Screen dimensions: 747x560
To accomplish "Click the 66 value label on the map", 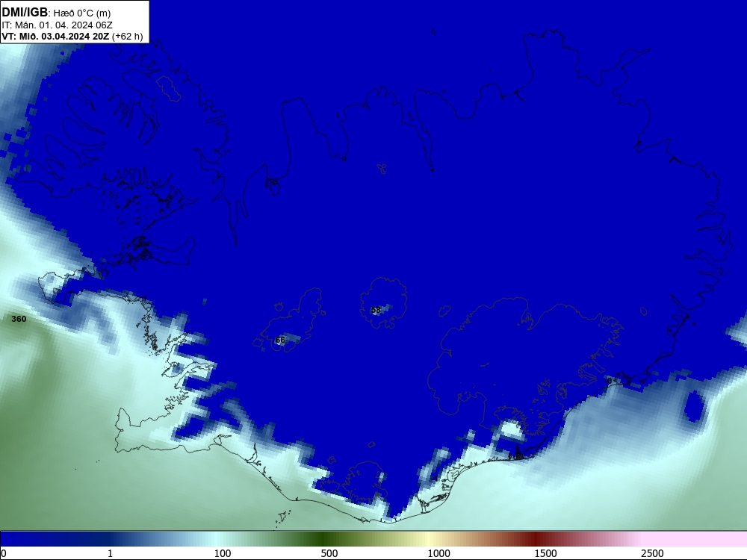I will (x=280, y=340).
